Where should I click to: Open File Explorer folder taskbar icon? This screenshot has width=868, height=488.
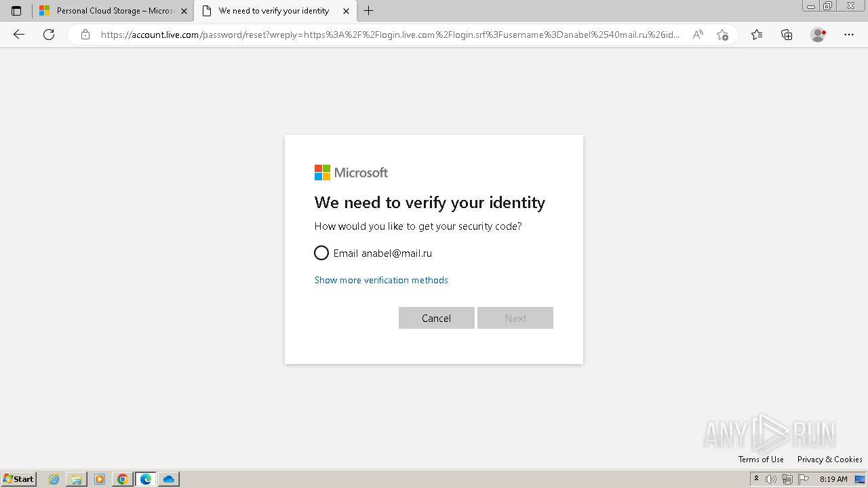[x=77, y=479]
